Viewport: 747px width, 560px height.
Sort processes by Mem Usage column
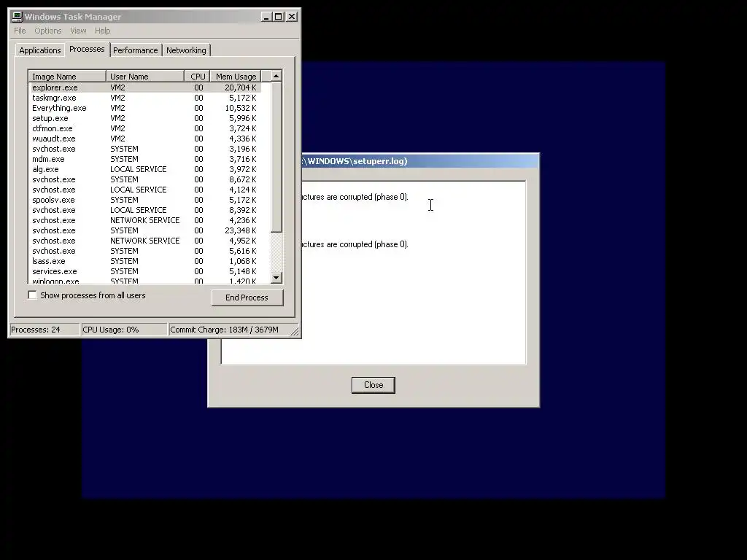coord(236,76)
